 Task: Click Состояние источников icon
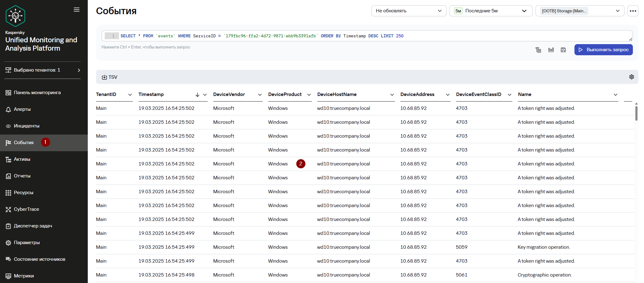tap(8, 259)
